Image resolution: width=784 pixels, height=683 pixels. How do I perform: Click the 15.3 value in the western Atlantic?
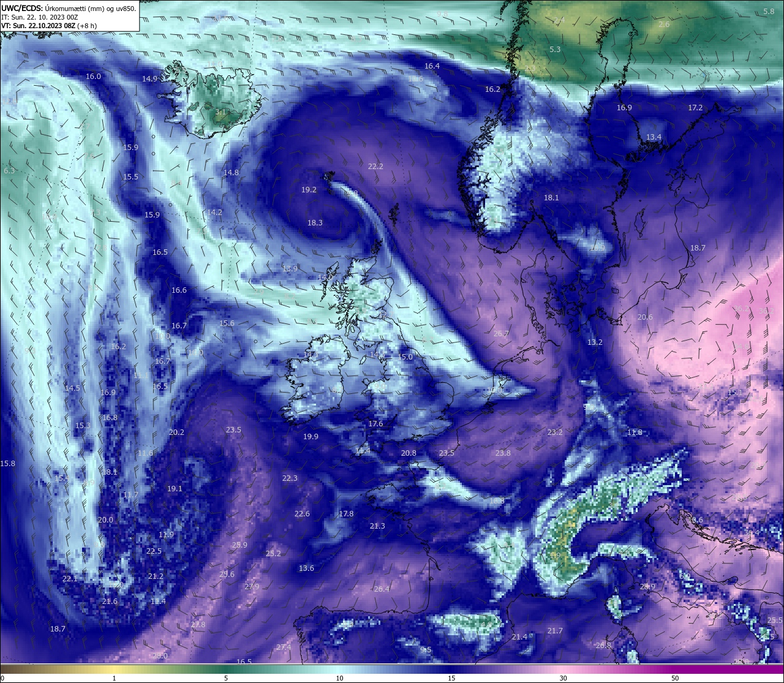click(x=83, y=426)
